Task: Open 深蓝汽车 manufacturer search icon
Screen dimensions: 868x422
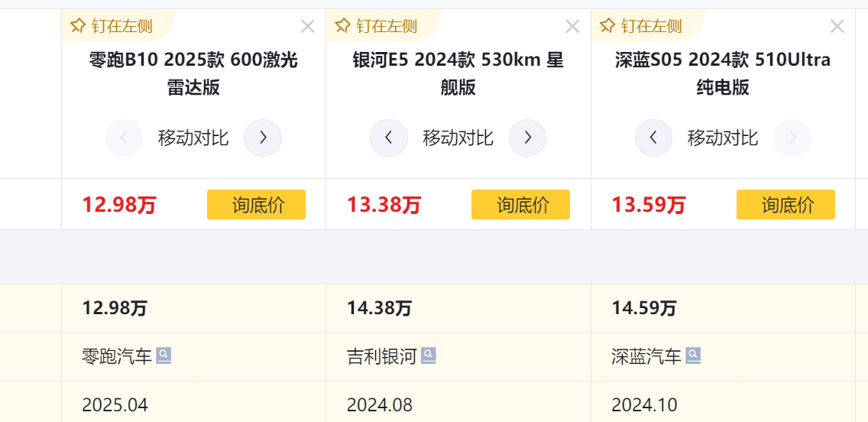Action: point(694,355)
